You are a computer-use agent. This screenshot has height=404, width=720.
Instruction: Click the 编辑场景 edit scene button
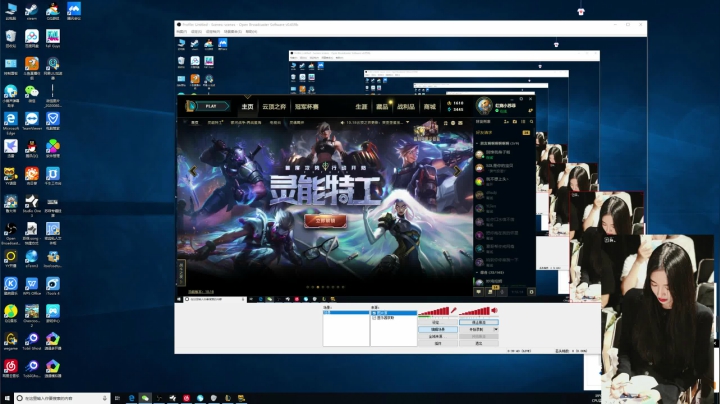pos(438,330)
